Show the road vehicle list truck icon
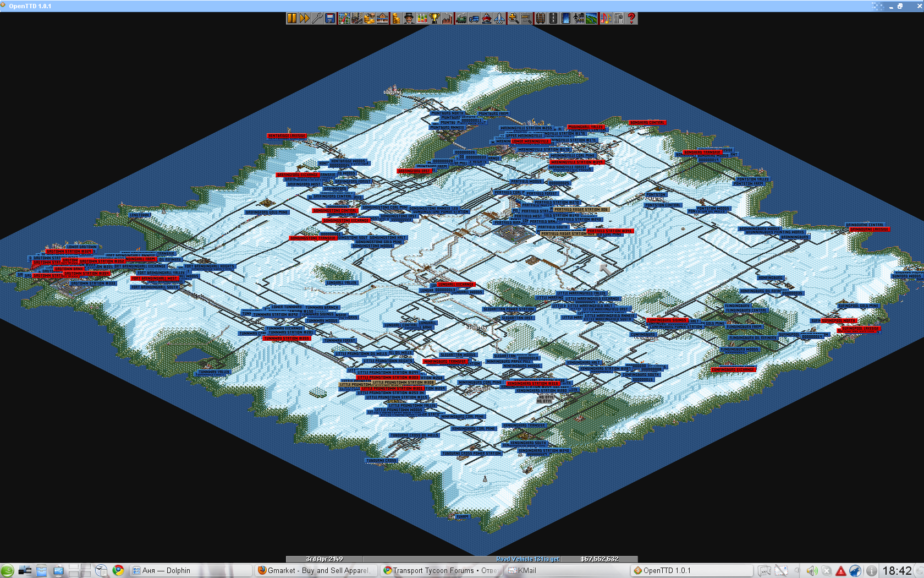The width and height of the screenshot is (924, 578). click(x=474, y=18)
